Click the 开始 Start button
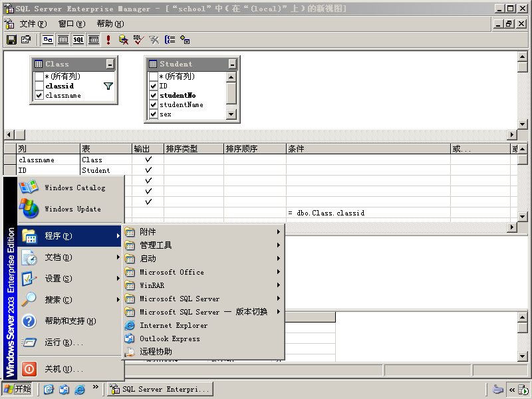 (17, 389)
